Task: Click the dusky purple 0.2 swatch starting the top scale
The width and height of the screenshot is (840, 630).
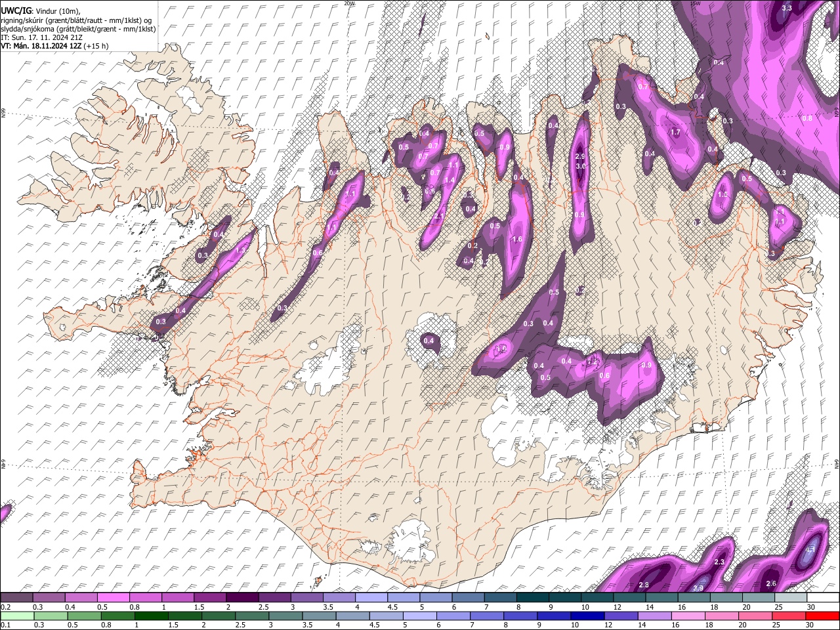Action: tap(17, 598)
